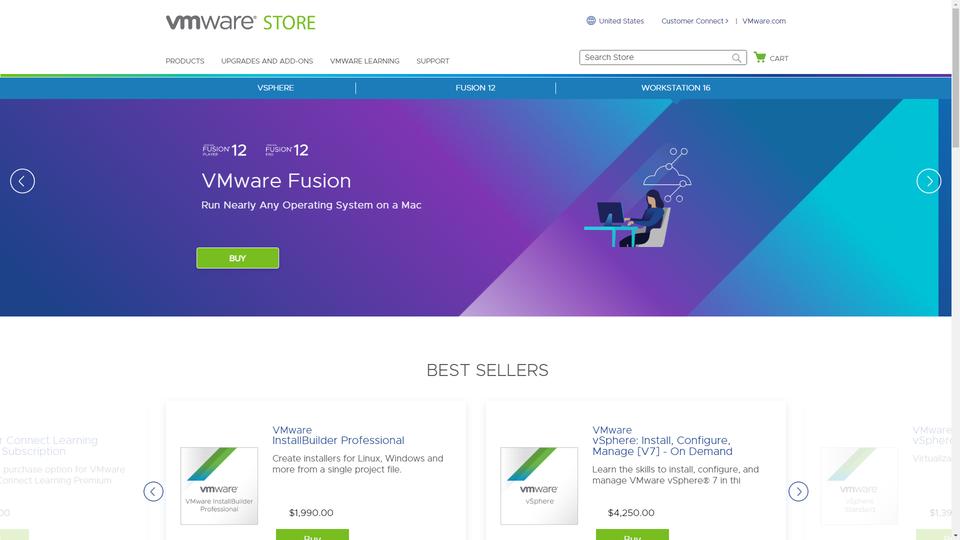Buy InstallBuilder Professional

point(312,534)
